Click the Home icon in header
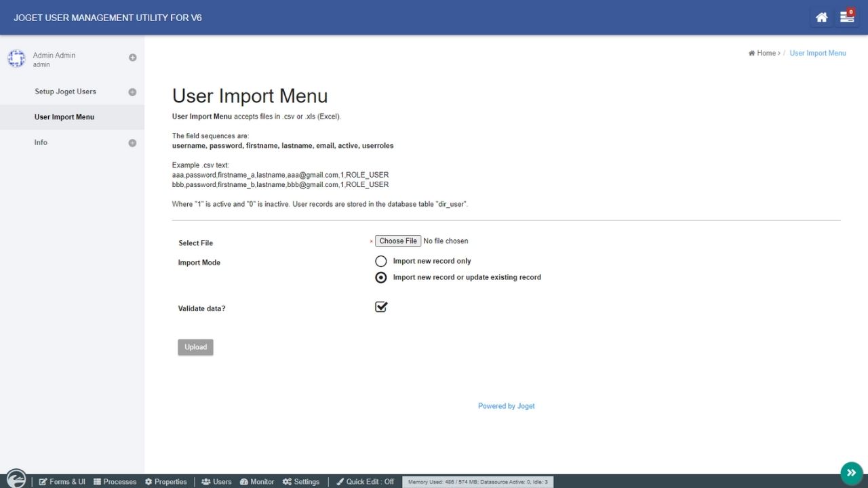This screenshot has height=488, width=868. [x=821, y=18]
